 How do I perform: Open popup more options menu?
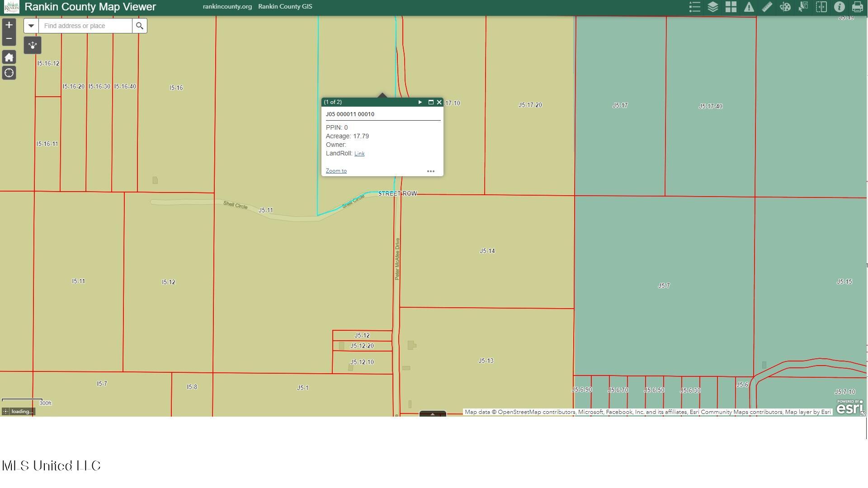click(431, 171)
